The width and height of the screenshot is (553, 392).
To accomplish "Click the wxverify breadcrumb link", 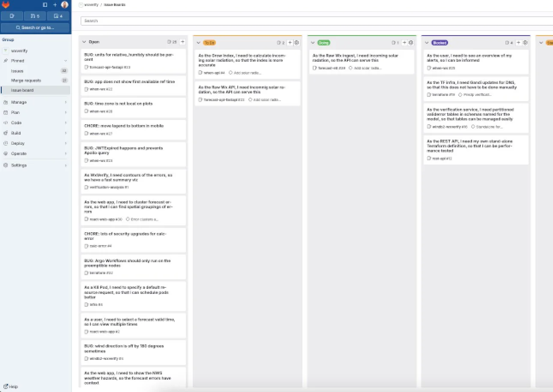I will 92,5.
